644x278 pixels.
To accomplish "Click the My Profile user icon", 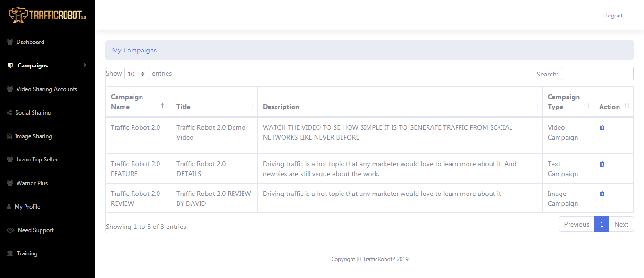I will pos(9,207).
